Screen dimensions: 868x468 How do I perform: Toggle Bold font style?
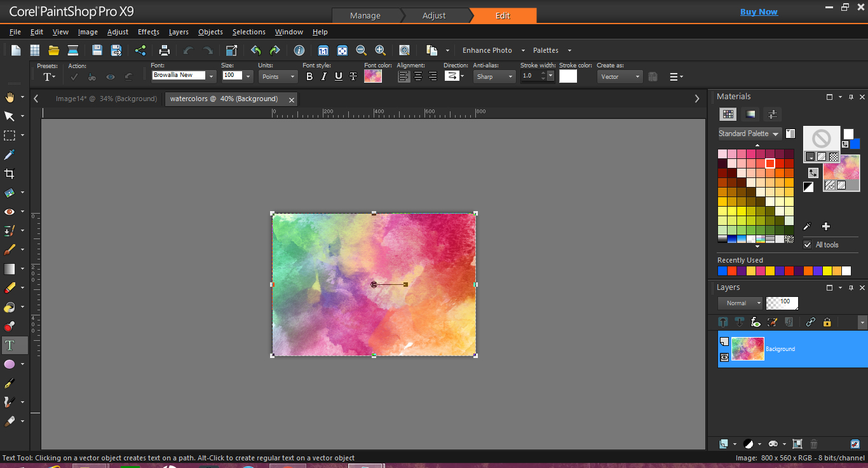point(309,76)
